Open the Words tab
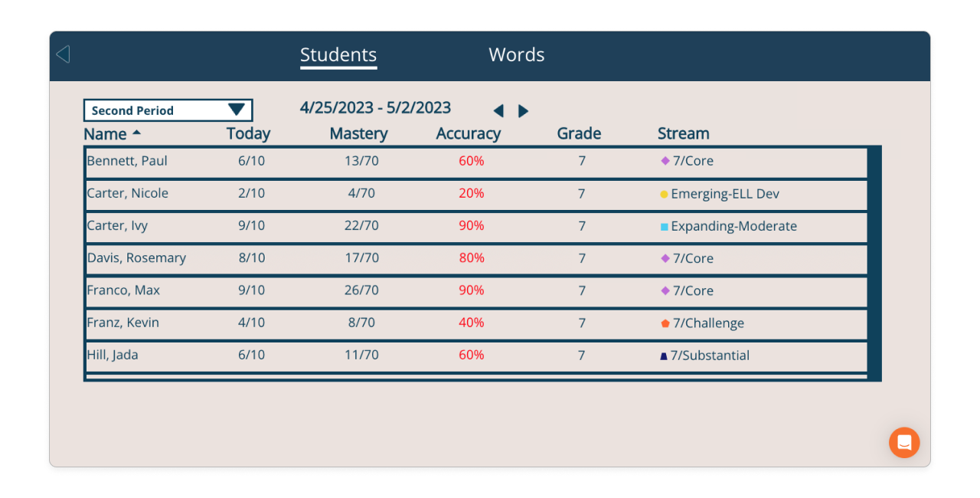 coord(516,54)
